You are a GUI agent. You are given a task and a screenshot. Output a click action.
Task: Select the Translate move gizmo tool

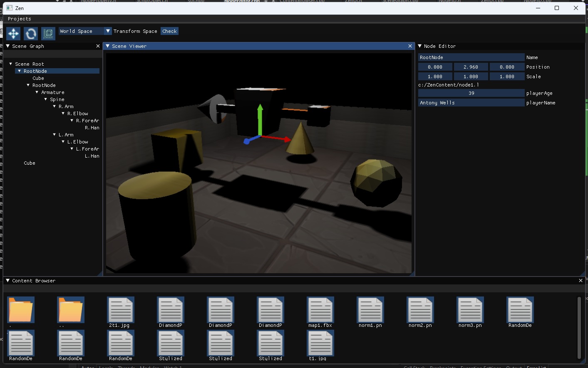click(14, 33)
